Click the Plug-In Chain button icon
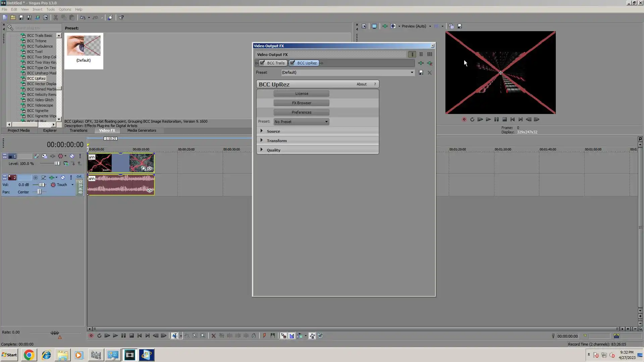 (x=421, y=63)
